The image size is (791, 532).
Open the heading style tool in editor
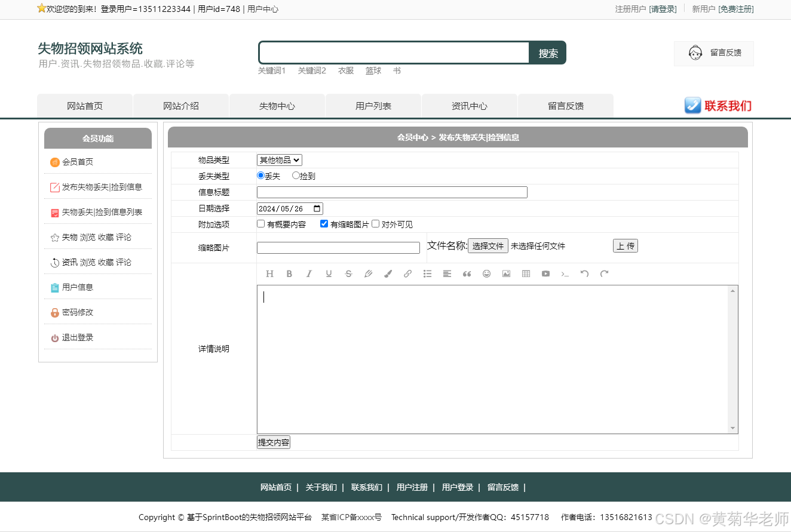click(269, 273)
